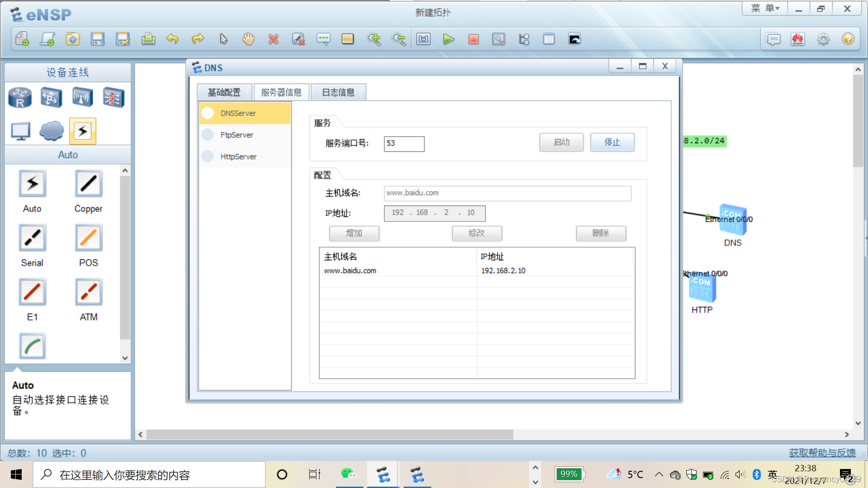Choose the Serial cable connection
This screenshot has width=868, height=488.
(32, 238)
